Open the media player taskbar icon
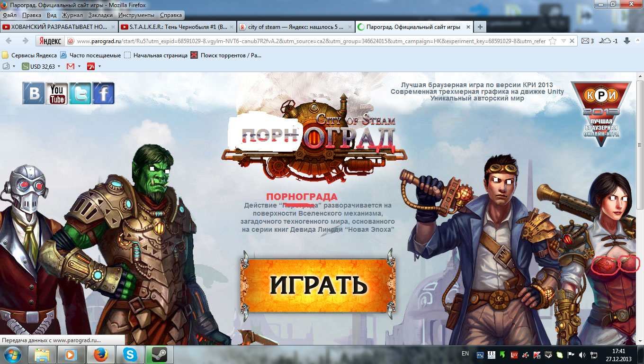This screenshot has width=644, height=364. (72, 355)
